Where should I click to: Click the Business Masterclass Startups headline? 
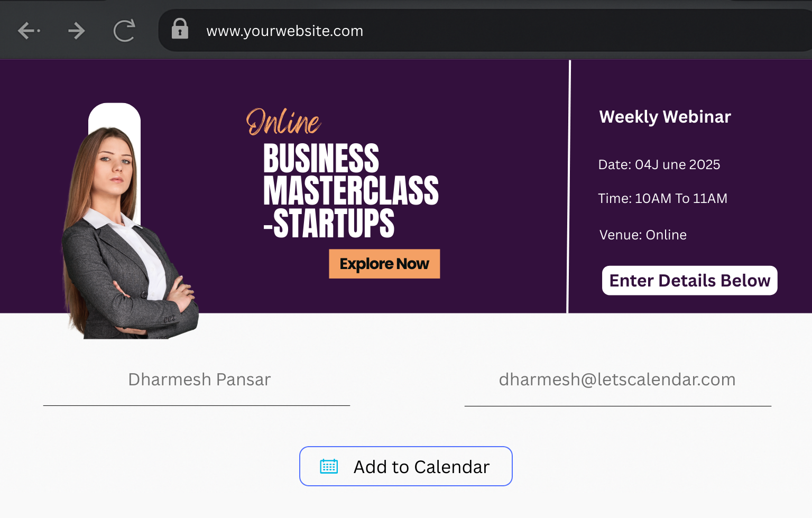coord(350,190)
